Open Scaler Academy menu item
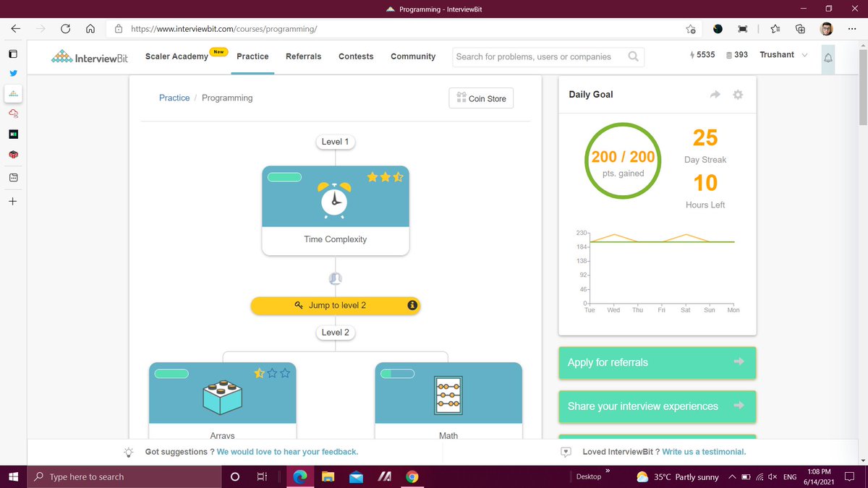The image size is (868, 488). pyautogui.click(x=176, y=56)
